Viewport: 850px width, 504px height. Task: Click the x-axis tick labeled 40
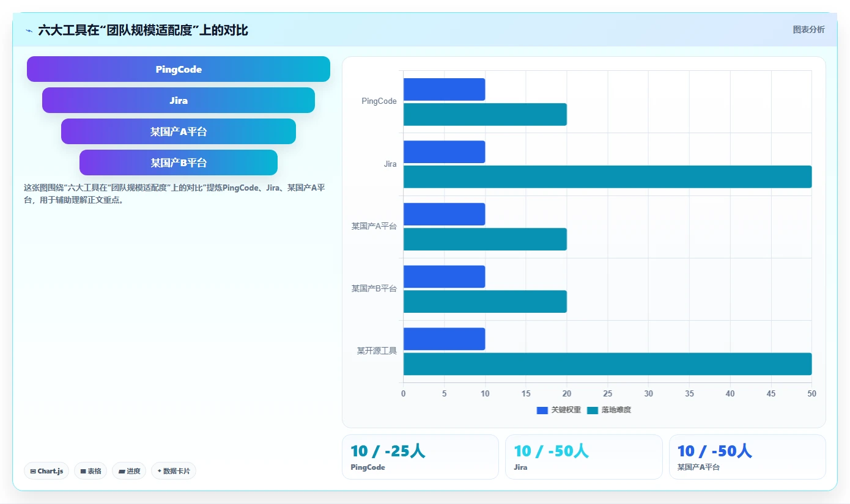tap(730, 393)
